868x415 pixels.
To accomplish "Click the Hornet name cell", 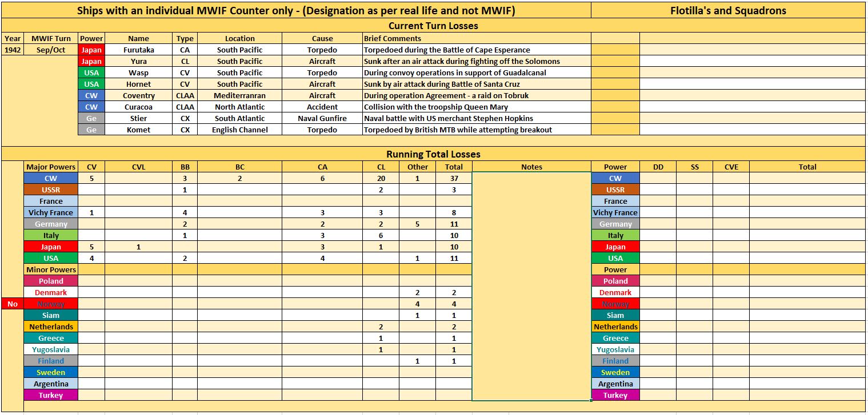I will pos(139,84).
